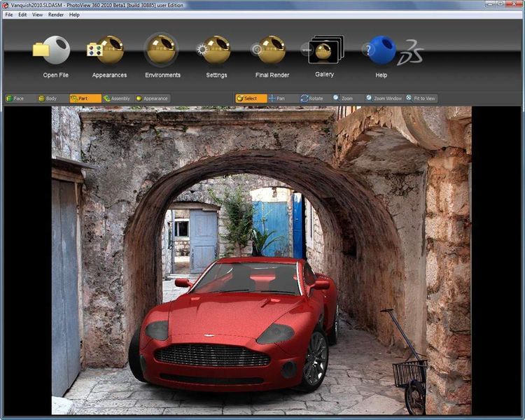Open the Edit menu
Viewport: 525px width, 420px height.
(22, 15)
